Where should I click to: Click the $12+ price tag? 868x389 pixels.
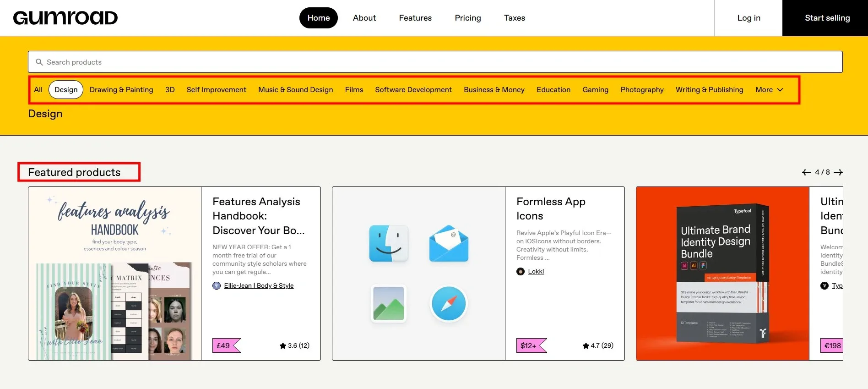[529, 345]
